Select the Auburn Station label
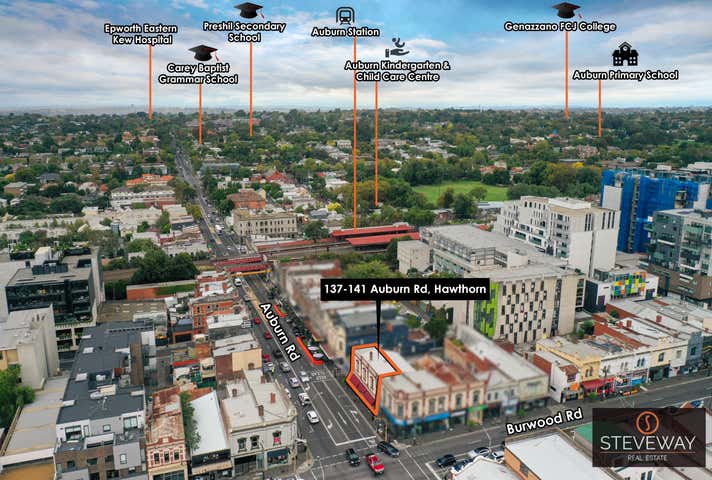This screenshot has height=480, width=712. [346, 32]
